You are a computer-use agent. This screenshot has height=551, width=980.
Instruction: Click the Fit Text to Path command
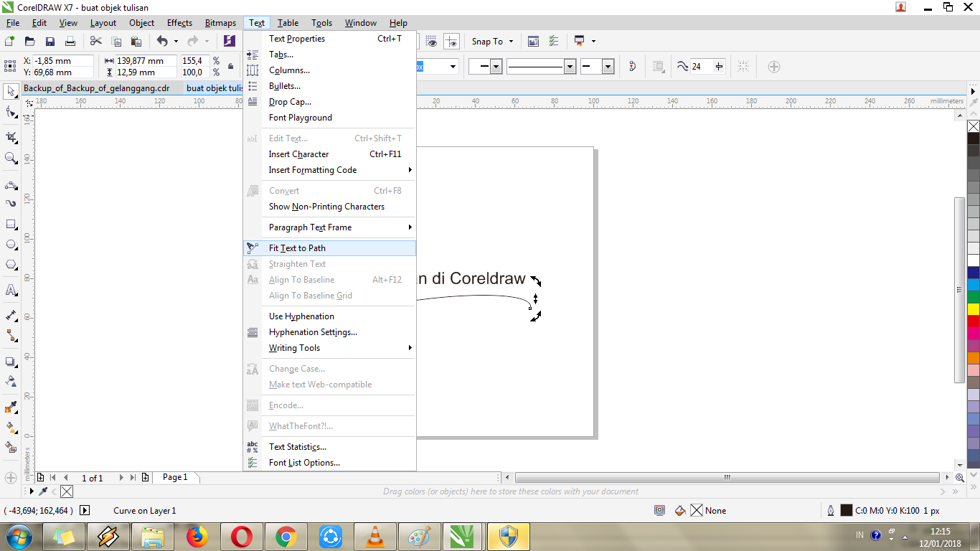(x=298, y=248)
